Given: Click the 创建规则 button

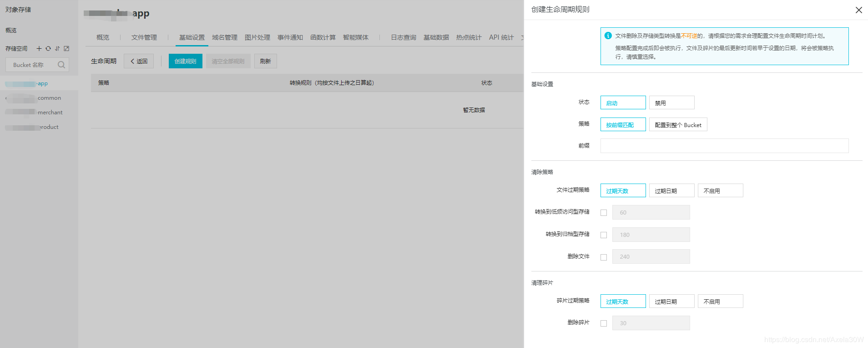Looking at the screenshot, I should 186,61.
